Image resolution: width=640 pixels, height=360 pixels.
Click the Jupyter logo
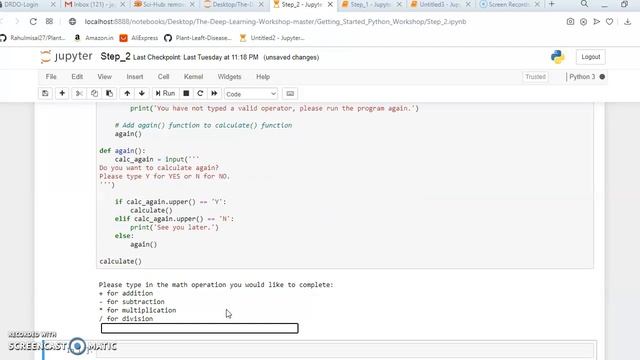(67, 56)
